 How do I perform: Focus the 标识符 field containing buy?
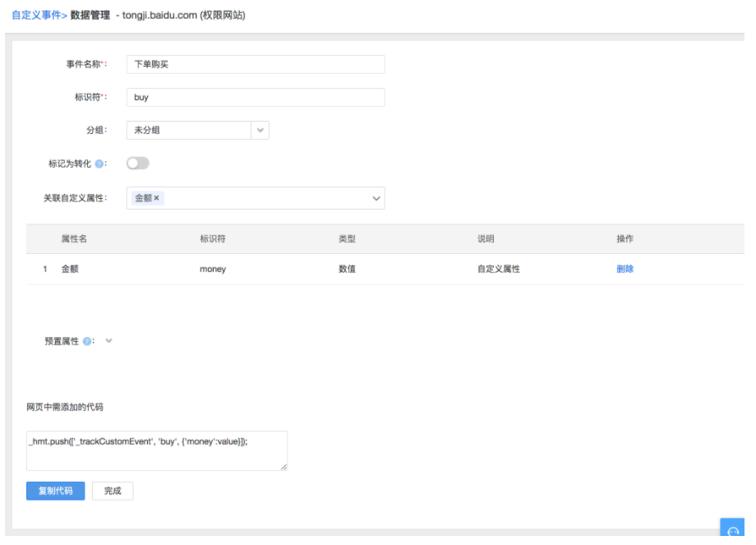(256, 97)
